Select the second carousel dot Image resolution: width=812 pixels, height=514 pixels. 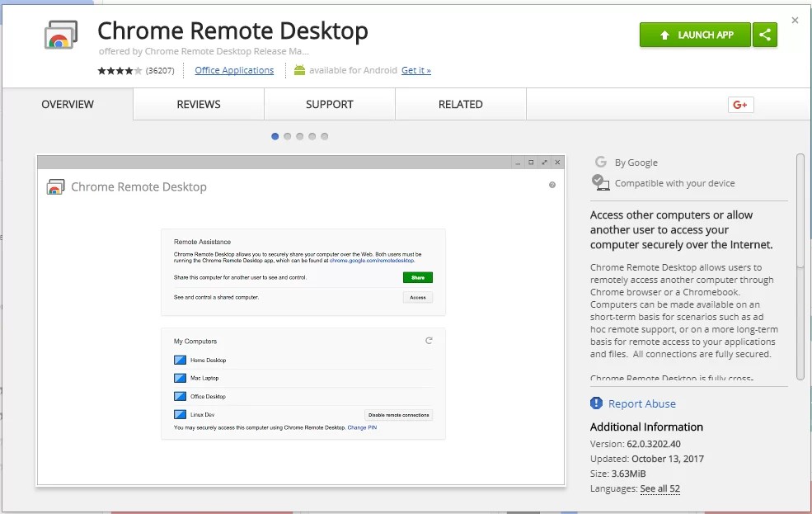tap(288, 136)
